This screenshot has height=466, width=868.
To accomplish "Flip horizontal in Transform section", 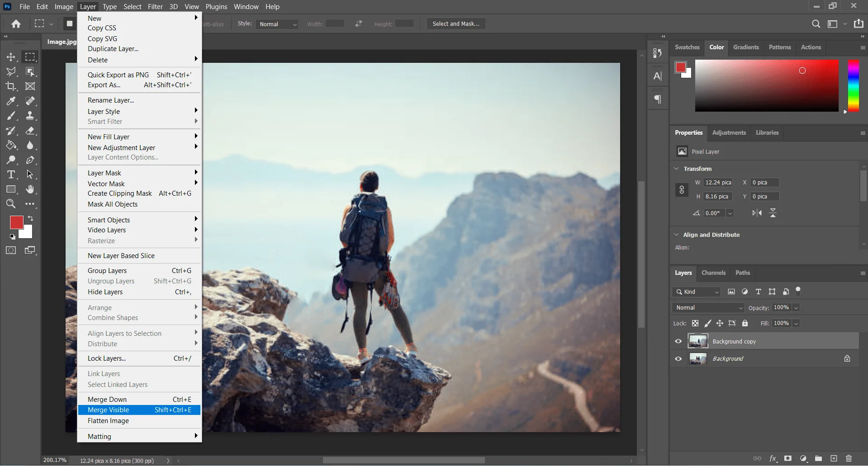I will (757, 213).
